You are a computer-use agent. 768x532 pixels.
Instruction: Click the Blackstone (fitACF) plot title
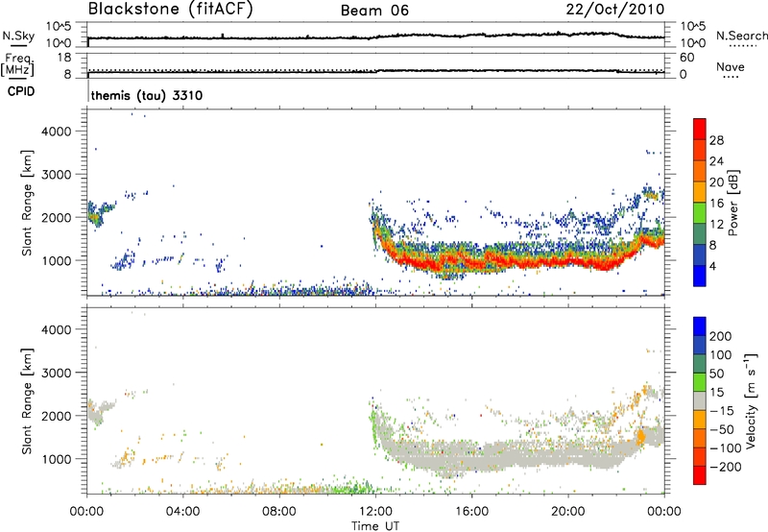[171, 10]
